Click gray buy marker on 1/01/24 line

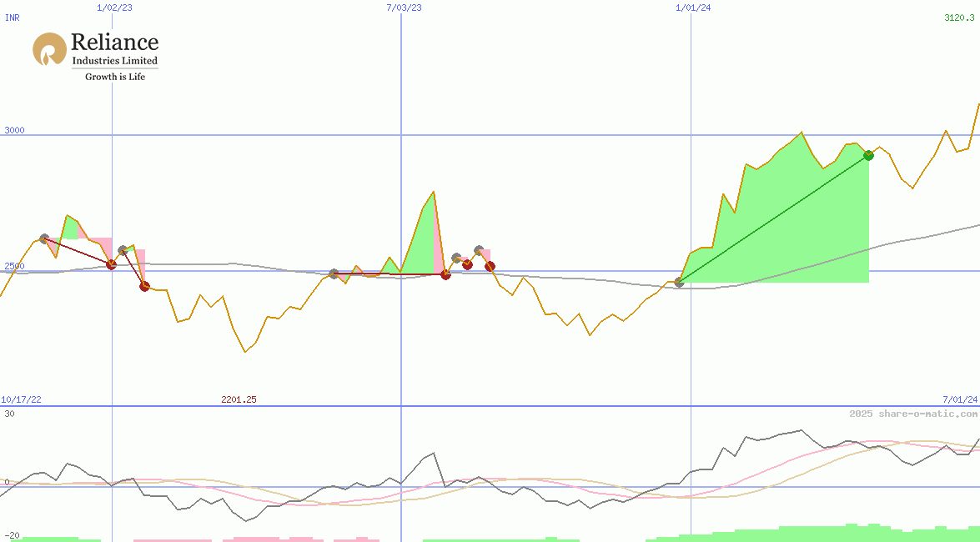pyautogui.click(x=679, y=283)
